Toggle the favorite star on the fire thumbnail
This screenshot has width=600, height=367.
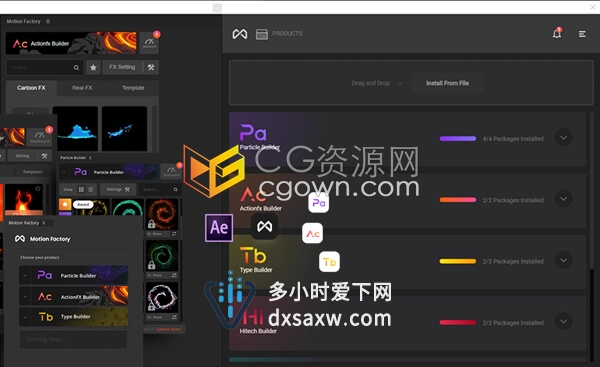pos(38,188)
